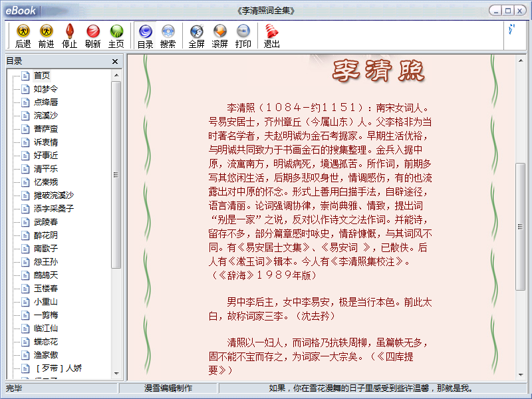Switch to 全屏 (Fullscreen) mode
The width and height of the screenshot is (532, 399).
196,35
